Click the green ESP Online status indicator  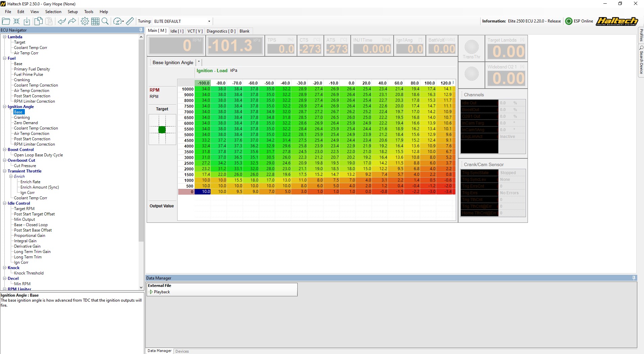click(569, 21)
